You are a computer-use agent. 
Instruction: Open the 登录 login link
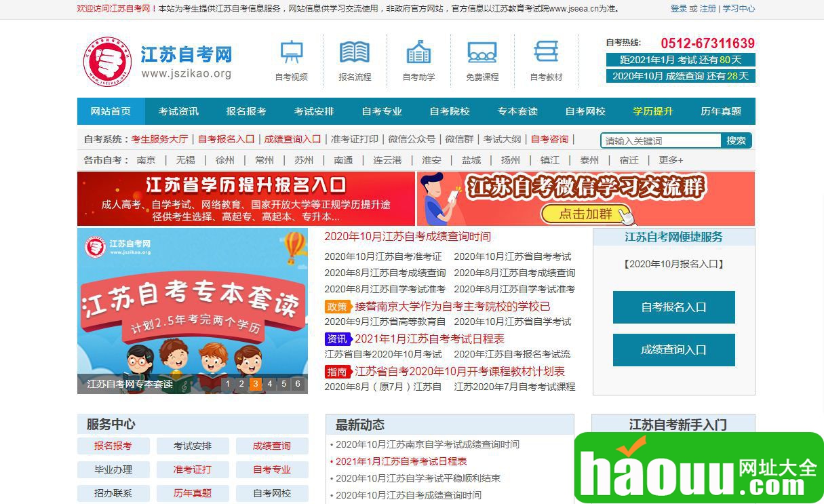point(678,9)
